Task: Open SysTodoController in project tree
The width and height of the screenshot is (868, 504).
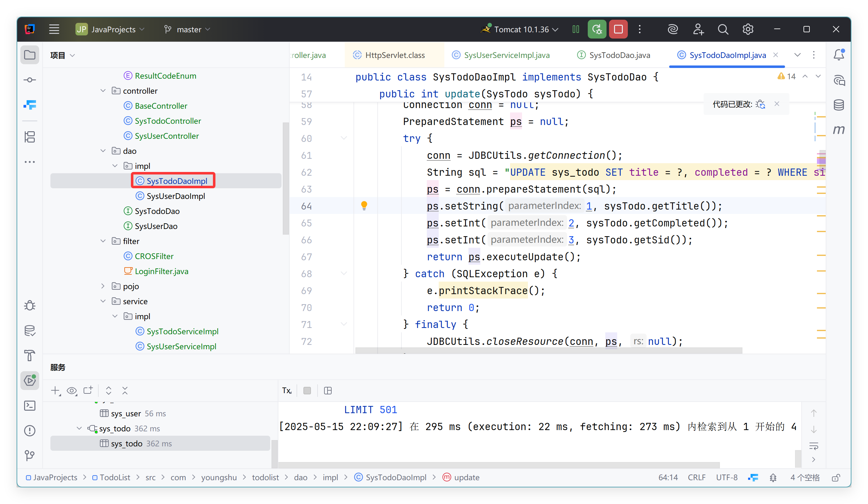Action: [168, 121]
